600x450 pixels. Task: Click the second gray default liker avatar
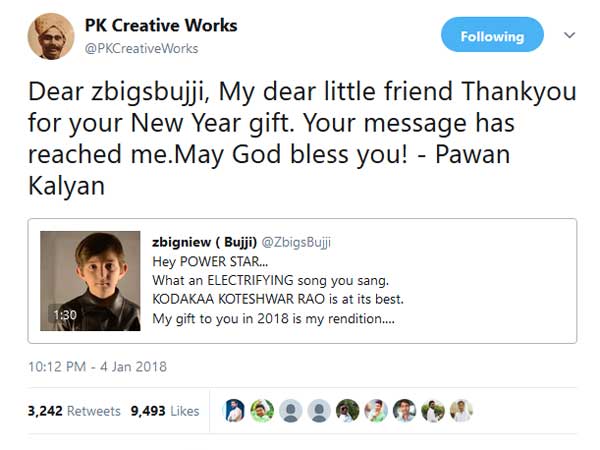point(318,410)
